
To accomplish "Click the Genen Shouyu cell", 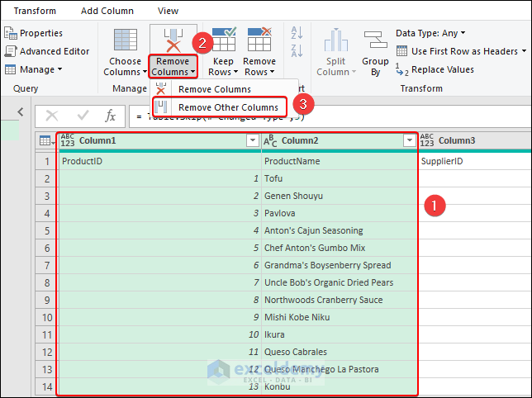I will pos(340,196).
